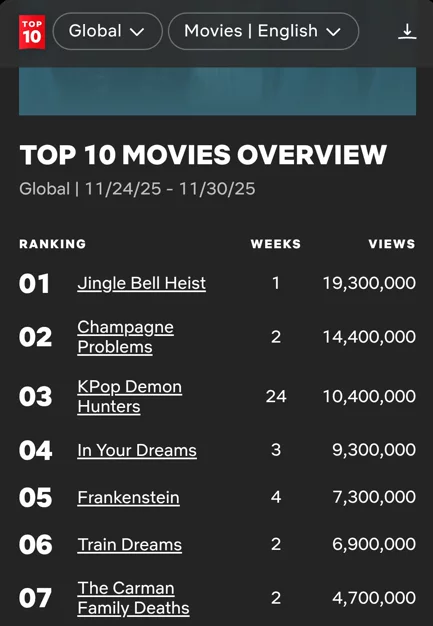Open the In Your Dreams link
This screenshot has width=433, height=626.
[137, 450]
